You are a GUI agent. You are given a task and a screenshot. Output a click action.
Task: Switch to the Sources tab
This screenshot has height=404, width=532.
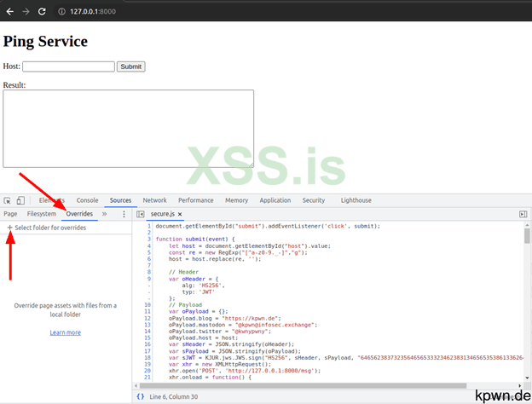120,200
